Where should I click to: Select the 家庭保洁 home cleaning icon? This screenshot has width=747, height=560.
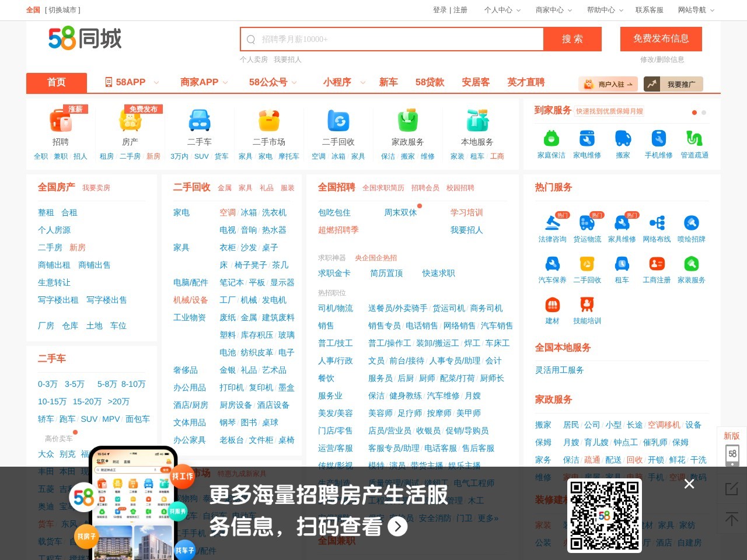551,138
